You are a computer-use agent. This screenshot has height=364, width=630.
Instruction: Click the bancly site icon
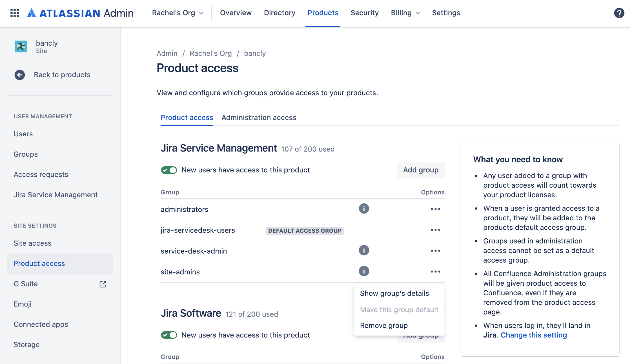[21, 46]
